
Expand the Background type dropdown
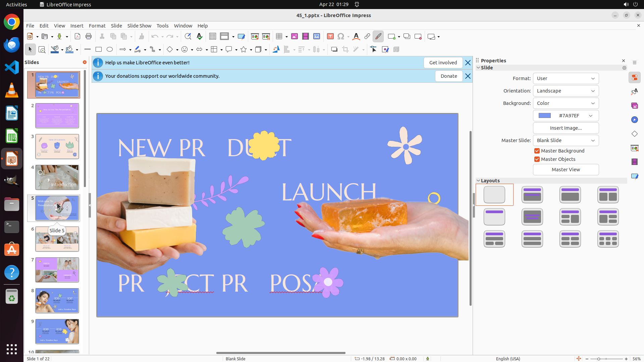tap(566, 103)
